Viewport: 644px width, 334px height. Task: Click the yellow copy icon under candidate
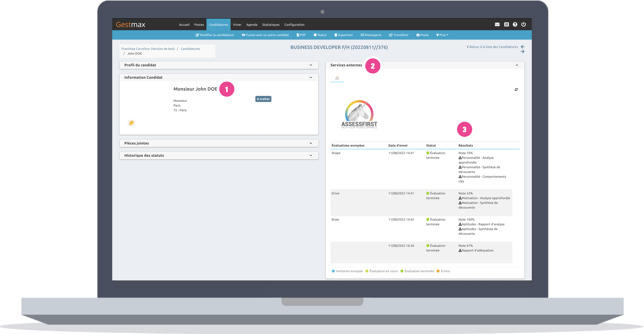coord(131,123)
